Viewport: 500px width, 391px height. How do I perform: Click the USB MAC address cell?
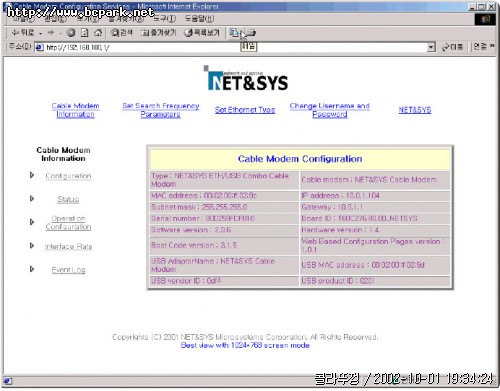(x=375, y=265)
